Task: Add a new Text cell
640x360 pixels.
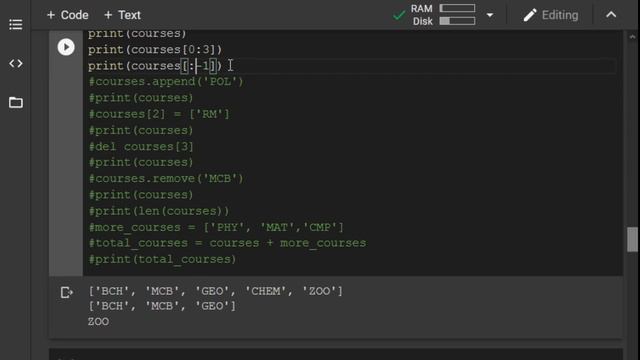Action: [122, 15]
